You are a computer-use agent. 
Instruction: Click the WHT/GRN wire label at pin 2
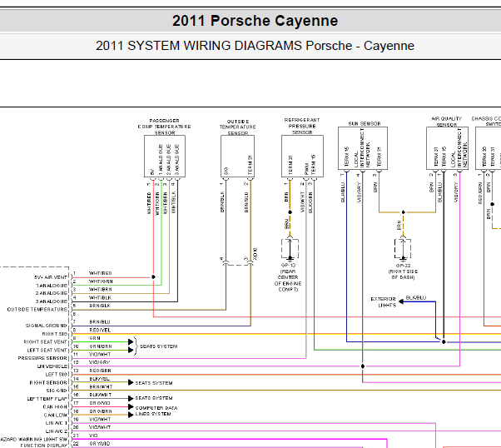coord(101,281)
